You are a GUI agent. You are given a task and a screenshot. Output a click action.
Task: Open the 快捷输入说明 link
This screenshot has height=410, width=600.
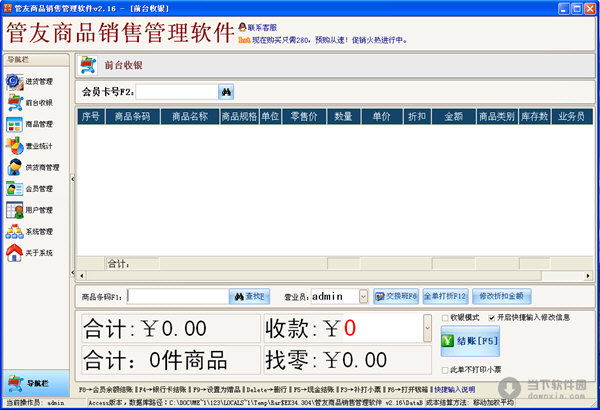point(456,388)
